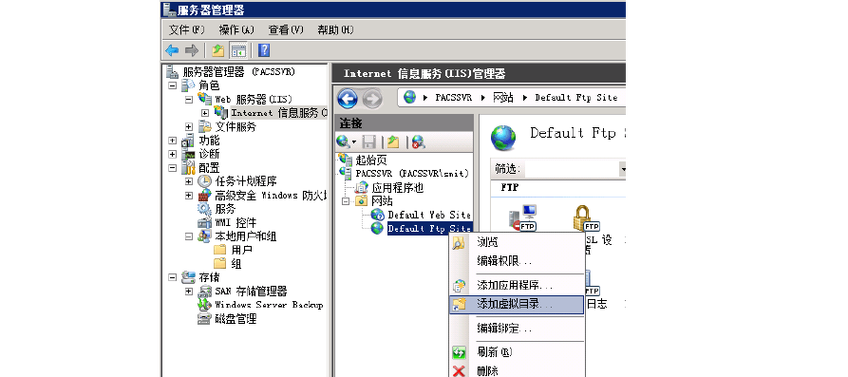Click the 存储 drive icon

click(x=188, y=277)
